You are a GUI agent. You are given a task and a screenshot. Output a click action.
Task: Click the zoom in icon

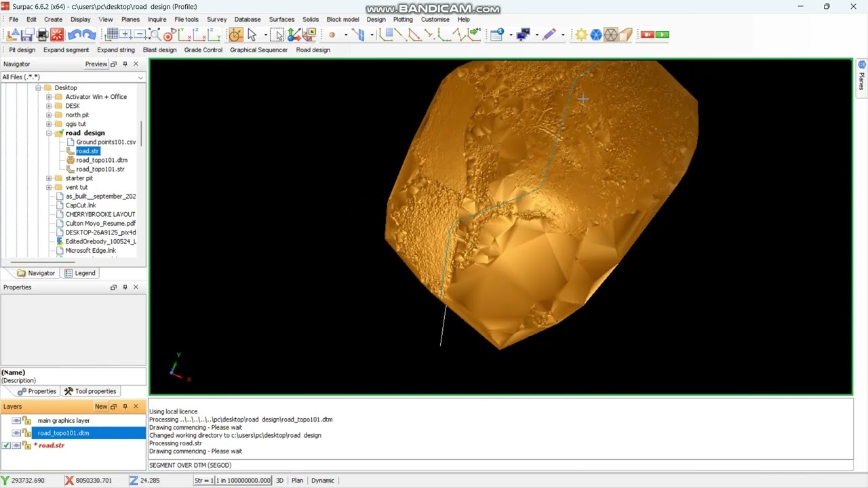pyautogui.click(x=126, y=35)
